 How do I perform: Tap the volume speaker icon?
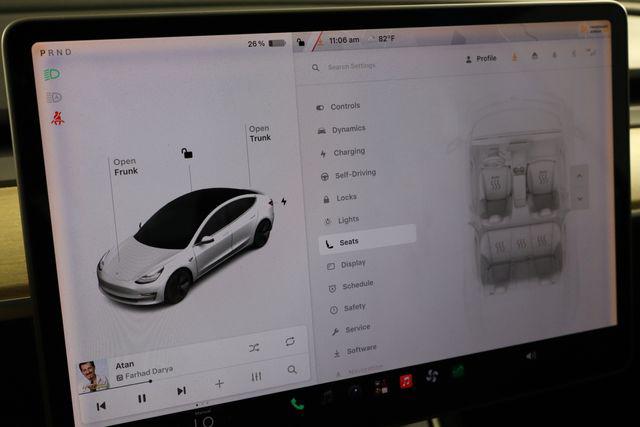click(x=531, y=356)
